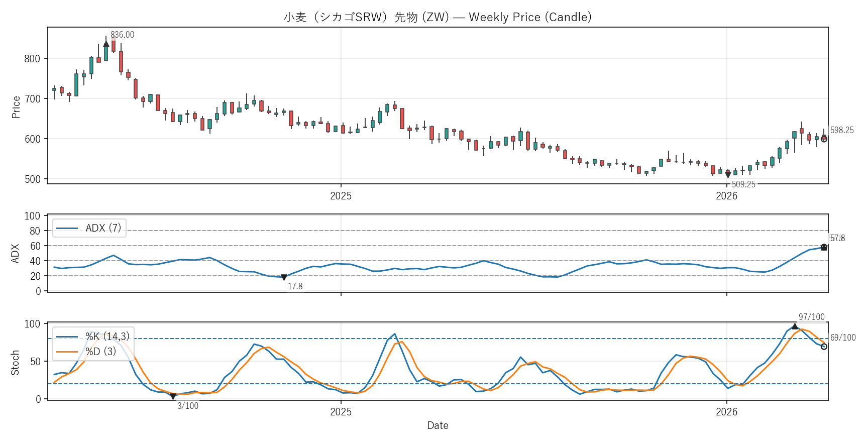Click the 509.25 price low triangle marker
The width and height of the screenshot is (868, 441).
tap(728, 175)
